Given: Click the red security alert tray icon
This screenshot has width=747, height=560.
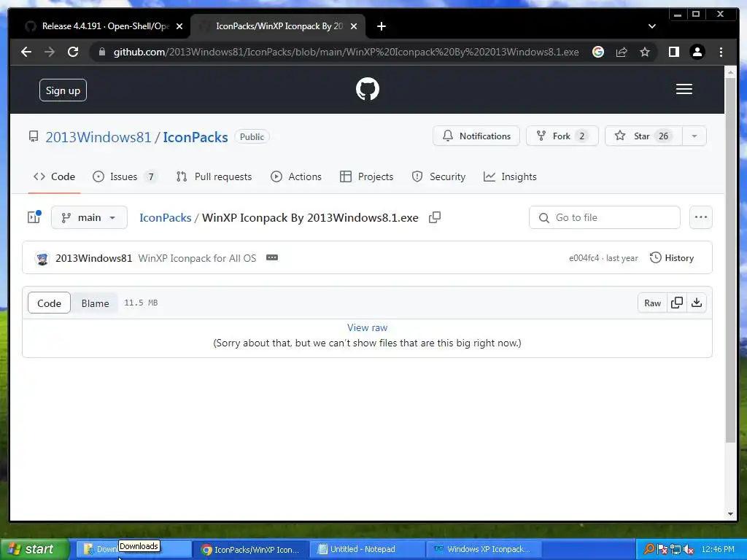Looking at the screenshot, I should click(662, 550).
